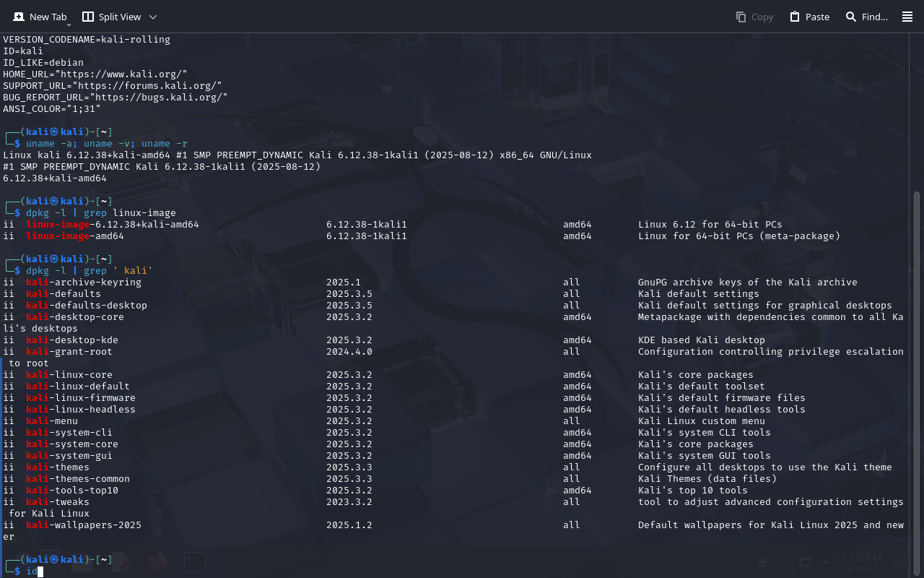Click the terminal vertical scrollbar handle
924x578 pixels.
(x=918, y=383)
